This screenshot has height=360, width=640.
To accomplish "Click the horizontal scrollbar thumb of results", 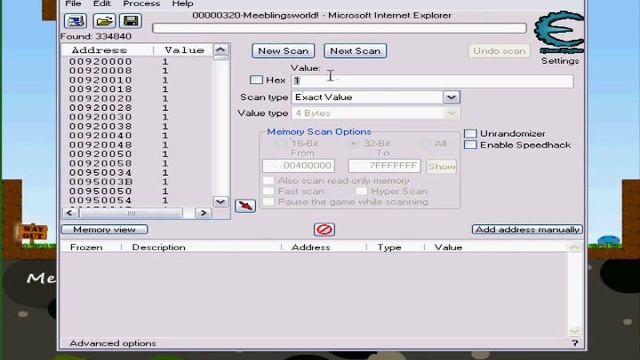I will click(x=131, y=213).
